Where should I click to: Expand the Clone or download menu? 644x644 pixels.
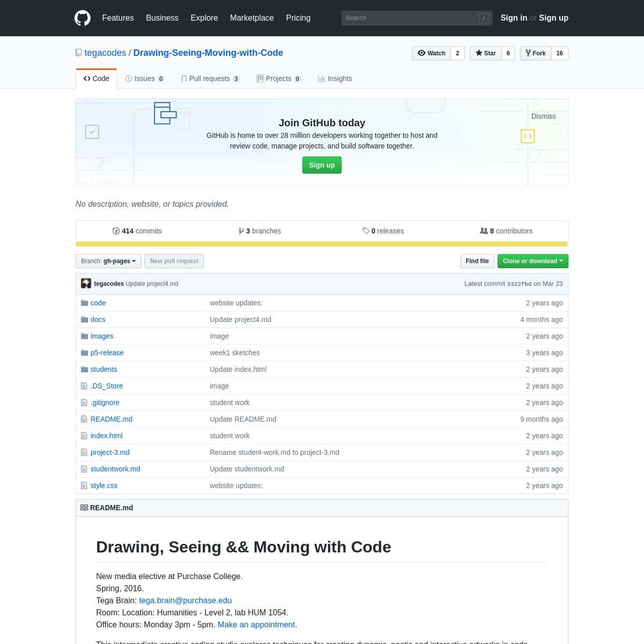(533, 261)
